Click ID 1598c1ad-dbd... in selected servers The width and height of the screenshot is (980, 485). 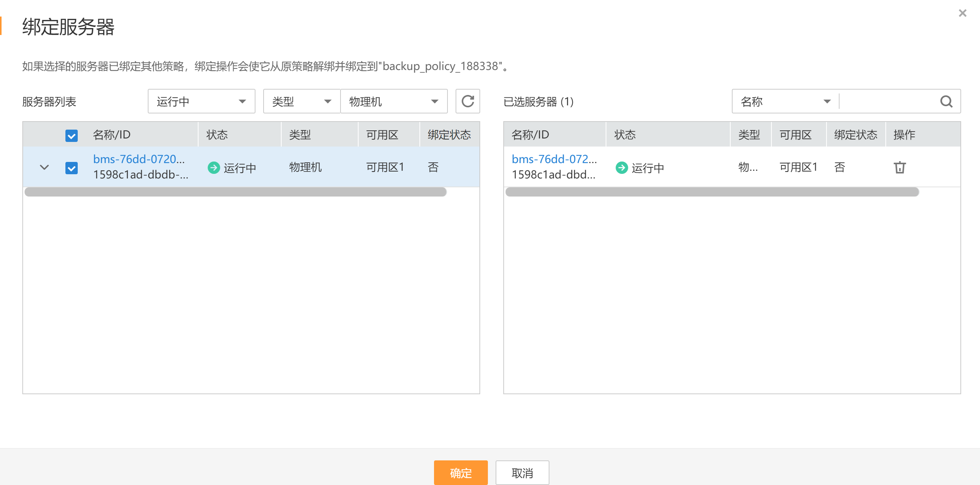(554, 175)
